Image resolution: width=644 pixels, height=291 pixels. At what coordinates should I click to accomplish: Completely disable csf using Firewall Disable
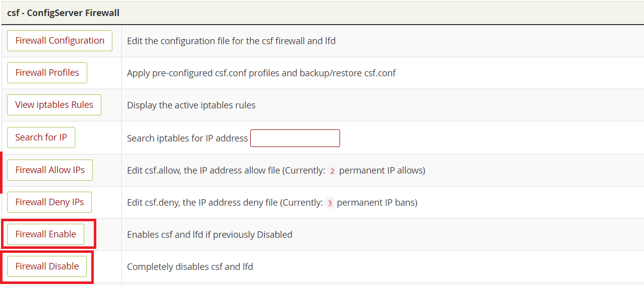47,266
